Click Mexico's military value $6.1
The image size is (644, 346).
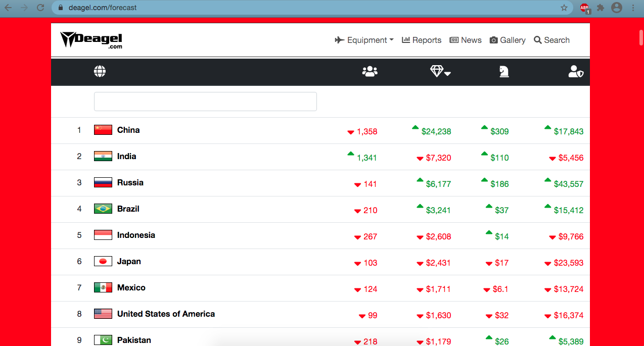pos(500,289)
